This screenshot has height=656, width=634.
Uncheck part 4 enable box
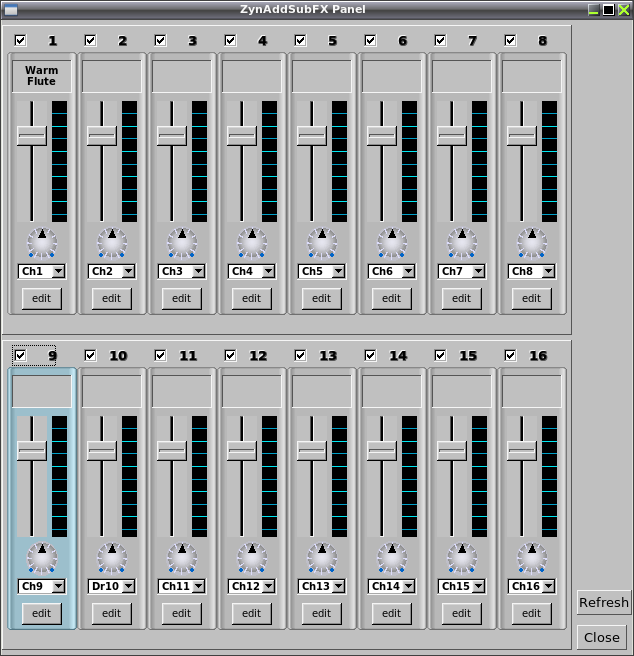click(230, 41)
